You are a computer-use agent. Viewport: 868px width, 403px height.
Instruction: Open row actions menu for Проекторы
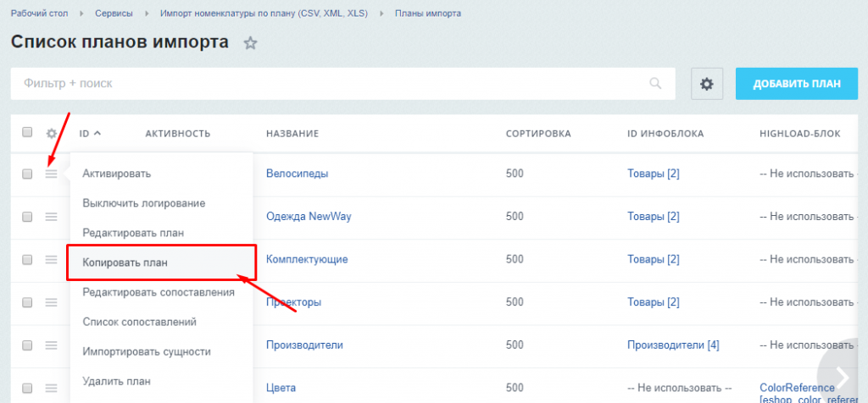51,302
